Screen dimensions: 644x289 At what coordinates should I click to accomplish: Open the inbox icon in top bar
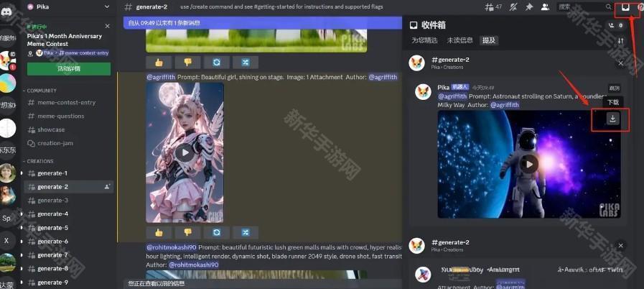tap(625, 6)
